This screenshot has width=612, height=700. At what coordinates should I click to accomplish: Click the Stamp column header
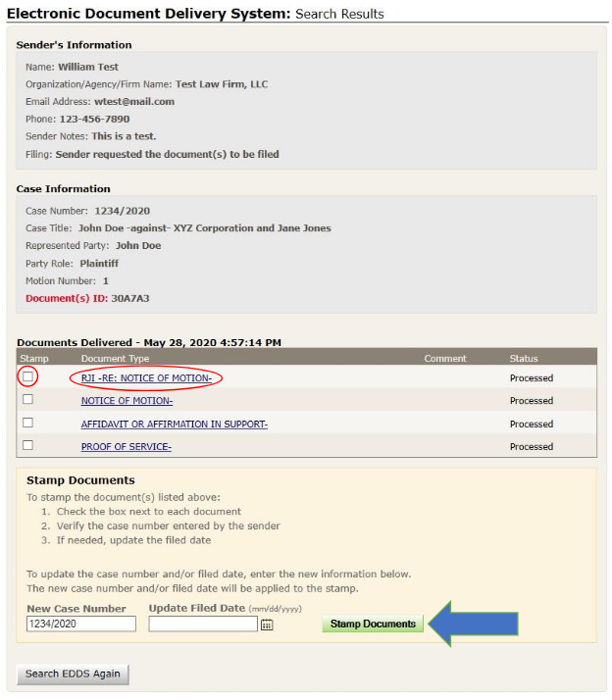(34, 359)
